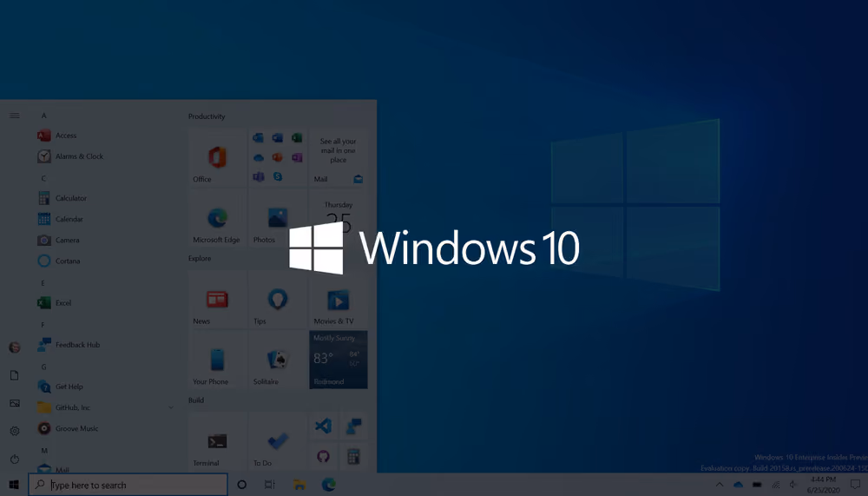Open the Tips tile
868x496 pixels.
pyautogui.click(x=278, y=300)
